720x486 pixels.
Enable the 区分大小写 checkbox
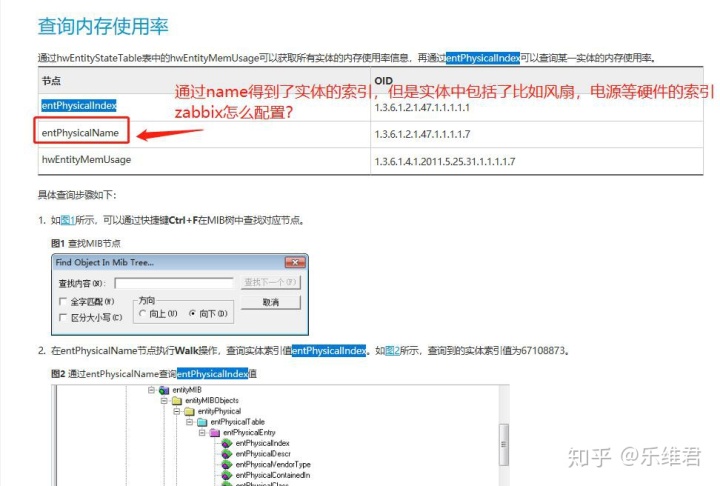[x=63, y=317]
